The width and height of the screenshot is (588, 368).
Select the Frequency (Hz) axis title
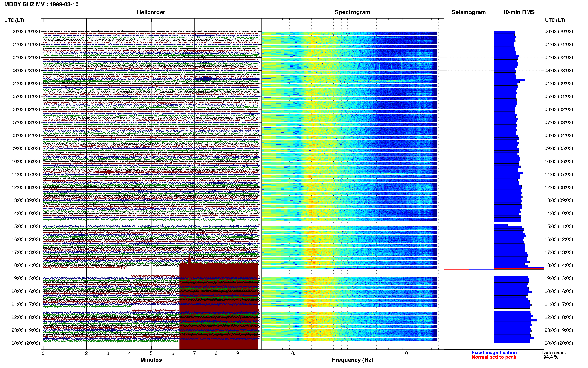352,360
